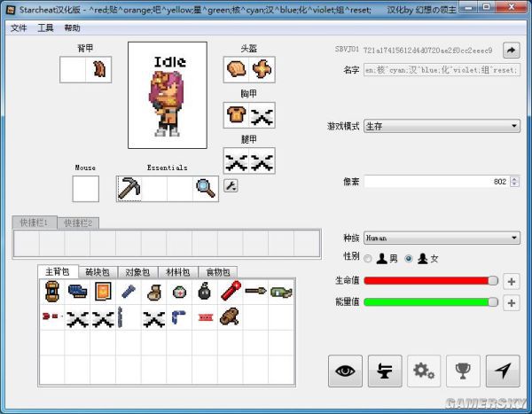
Task: Click the red flashlight item in bag
Action: [x=231, y=292]
